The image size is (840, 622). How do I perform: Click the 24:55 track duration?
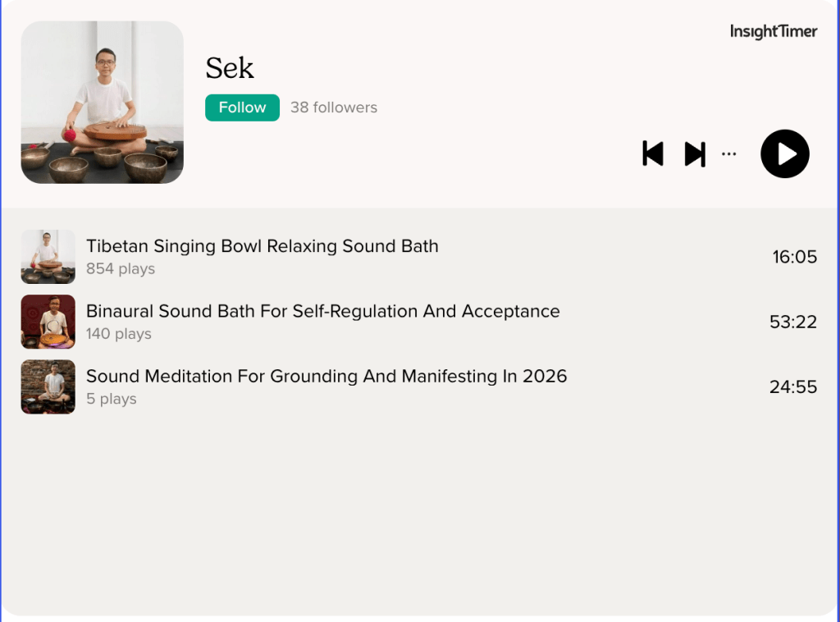[x=793, y=386]
